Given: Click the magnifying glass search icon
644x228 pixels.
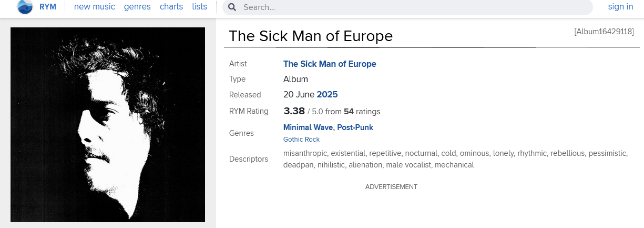Looking at the screenshot, I should pos(232,7).
